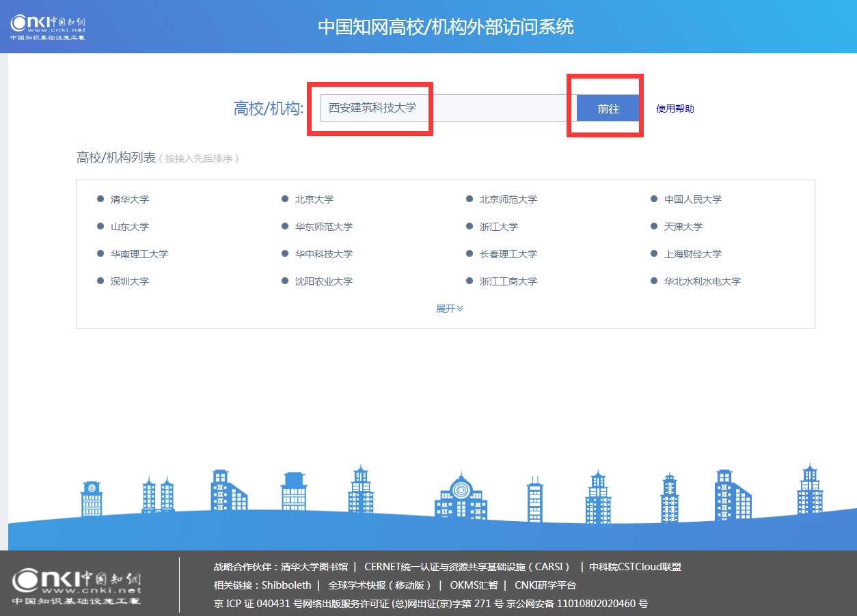The width and height of the screenshot is (857, 616).
Task: Select 天津大学 from the list
Action: click(x=683, y=227)
